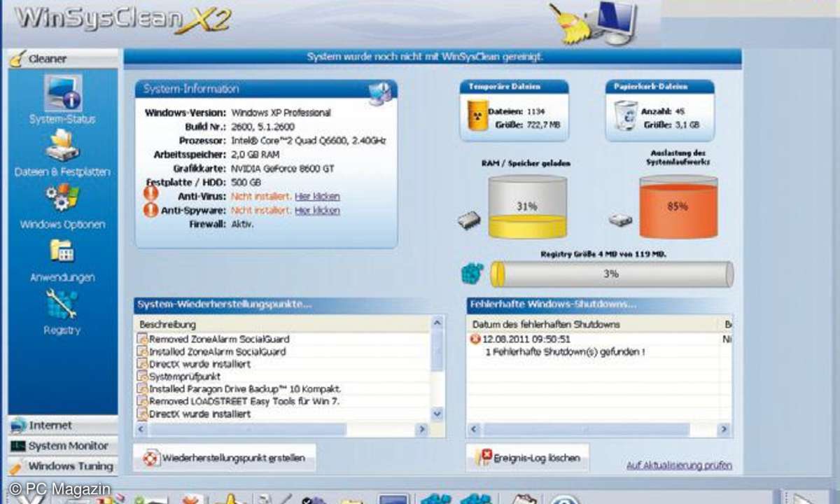Open the Windows Tuning sidebar tab
This screenshot has height=504, width=840.
[63, 466]
